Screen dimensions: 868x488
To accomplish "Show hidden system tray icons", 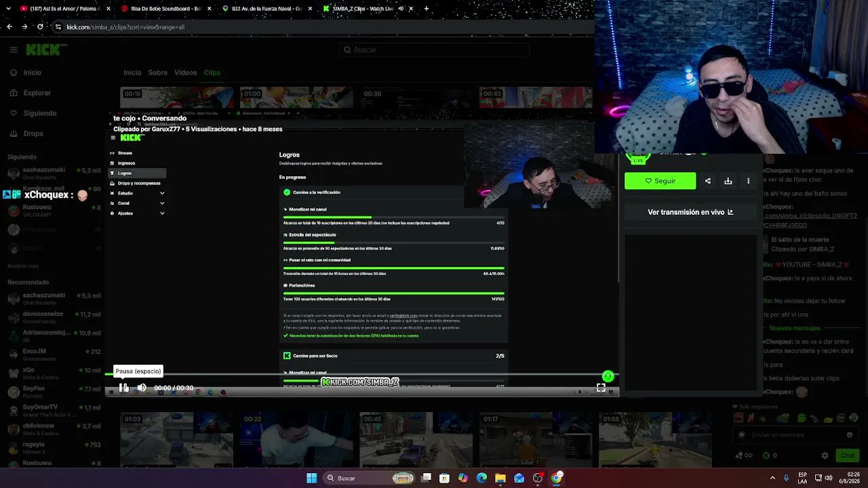I will pos(772,479).
